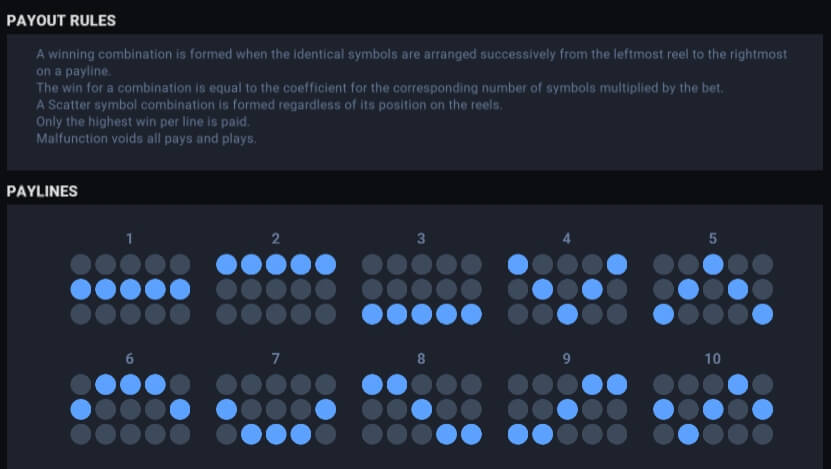
Task: Select the payline 10 zigzag diagram
Action: click(x=713, y=409)
